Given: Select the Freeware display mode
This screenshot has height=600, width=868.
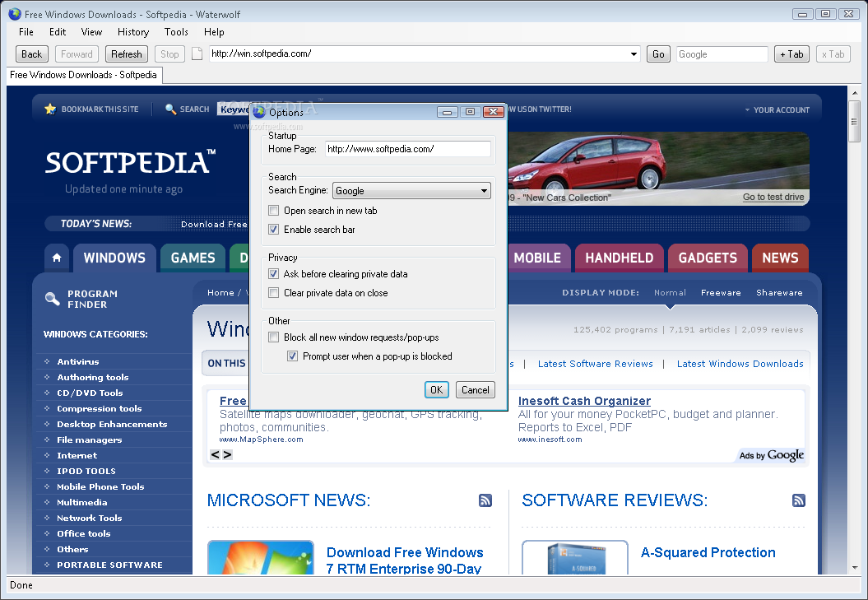Looking at the screenshot, I should [721, 292].
